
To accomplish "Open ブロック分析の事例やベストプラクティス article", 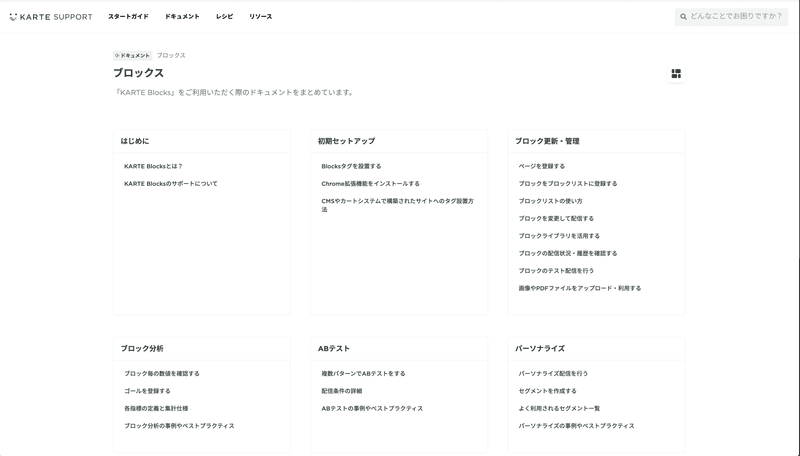I will pos(179,425).
